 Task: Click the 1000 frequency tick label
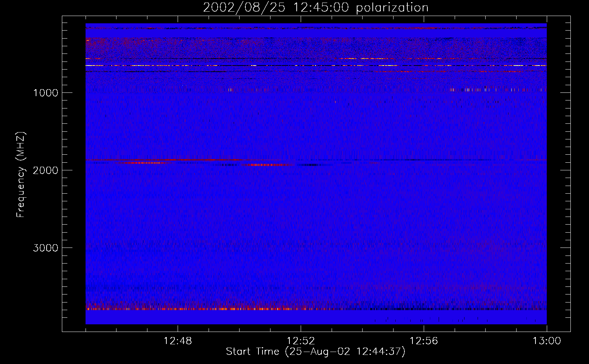click(46, 93)
